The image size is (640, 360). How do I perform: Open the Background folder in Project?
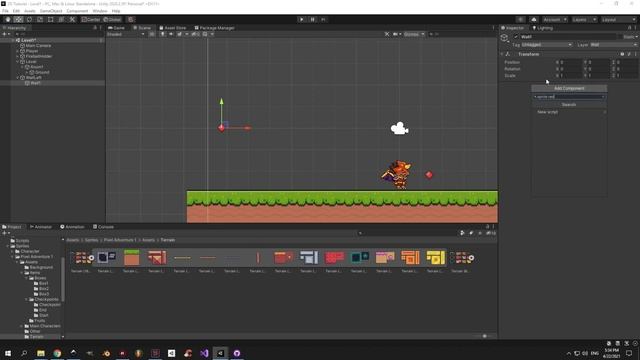[x=38, y=267]
